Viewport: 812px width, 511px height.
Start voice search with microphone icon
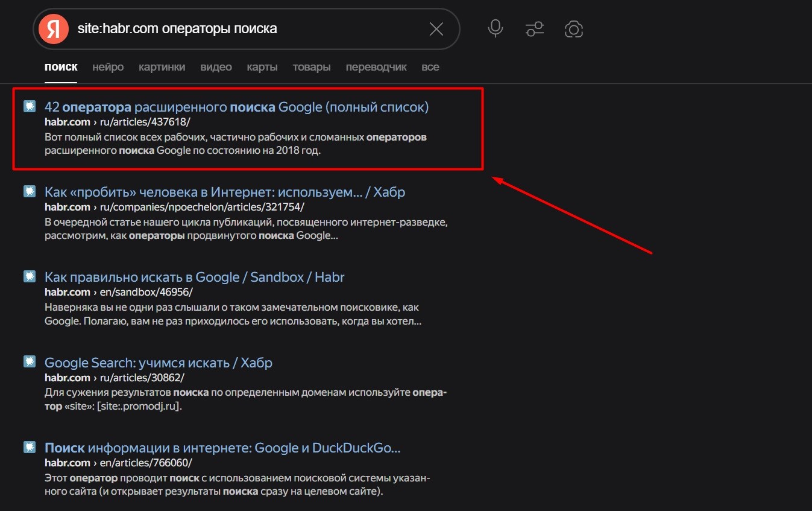point(496,29)
